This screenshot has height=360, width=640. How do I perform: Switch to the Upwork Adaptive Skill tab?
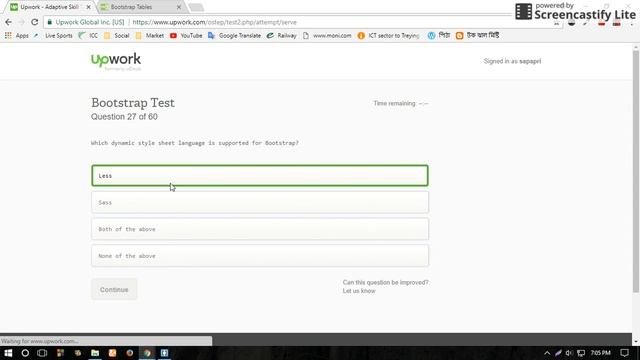pos(49,7)
